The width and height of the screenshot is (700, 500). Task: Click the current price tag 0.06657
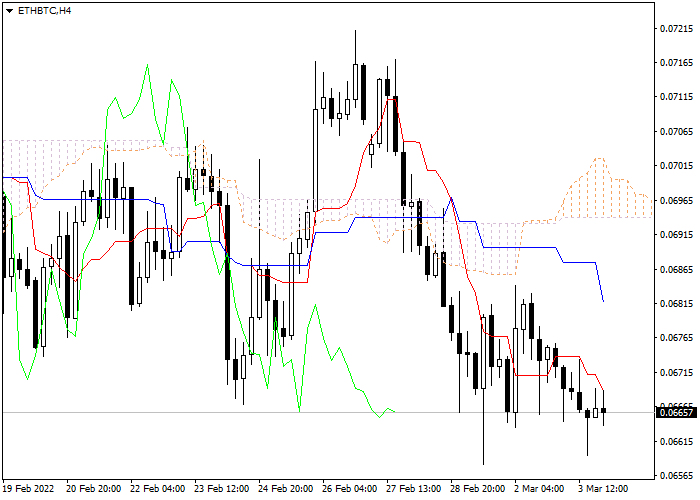point(677,412)
